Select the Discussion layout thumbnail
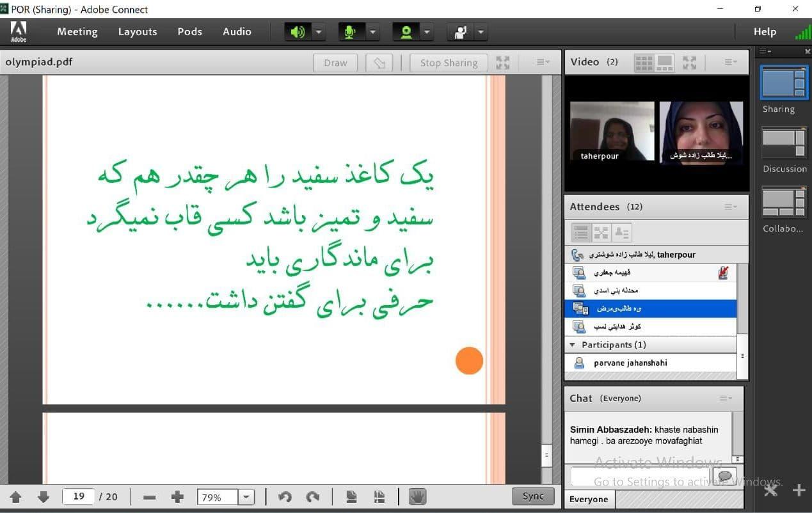 point(784,145)
